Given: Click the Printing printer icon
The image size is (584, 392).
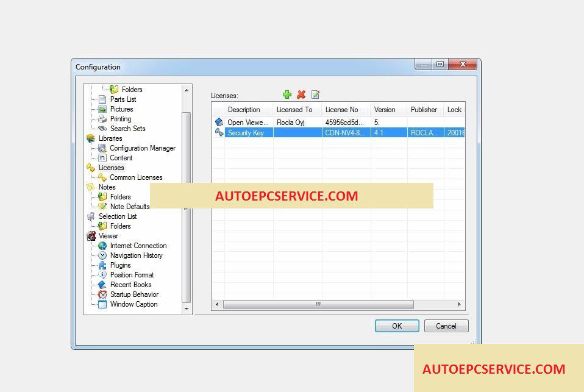Looking at the screenshot, I should pyautogui.click(x=102, y=119).
